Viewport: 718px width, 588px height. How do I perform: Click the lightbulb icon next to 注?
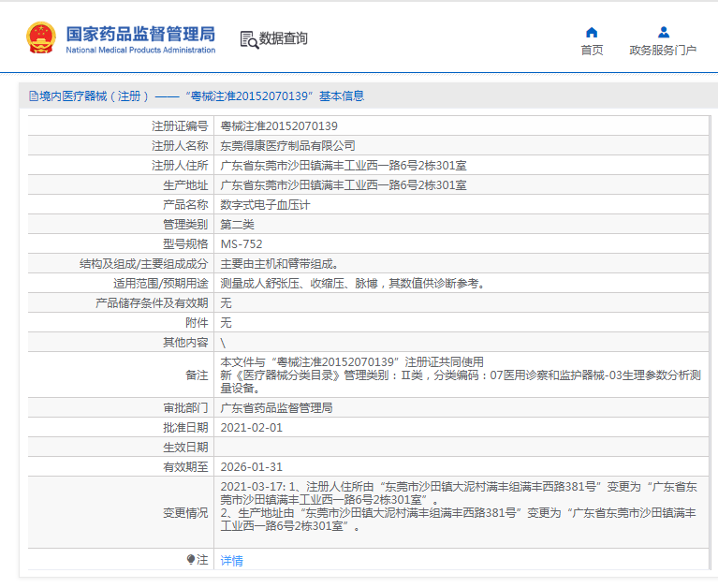pos(191,559)
